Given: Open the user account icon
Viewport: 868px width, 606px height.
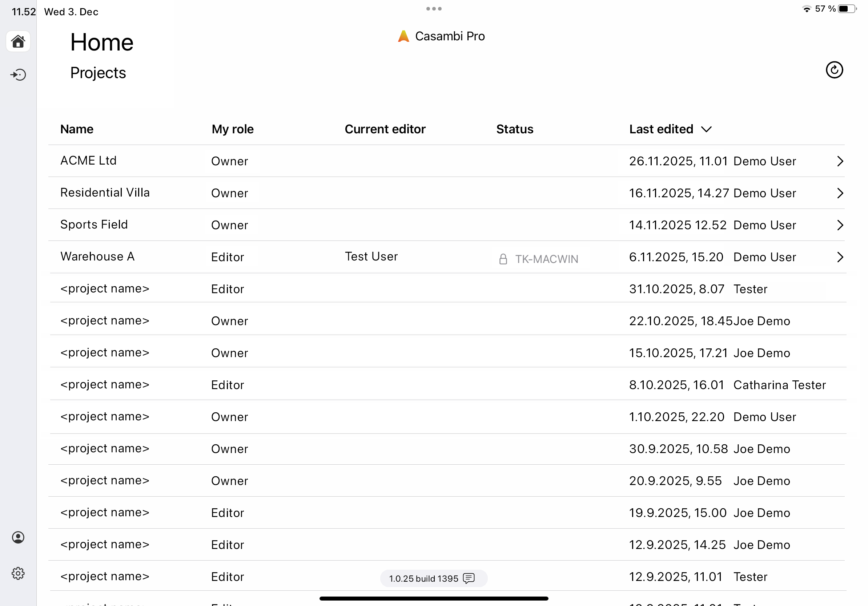Looking at the screenshot, I should point(18,537).
